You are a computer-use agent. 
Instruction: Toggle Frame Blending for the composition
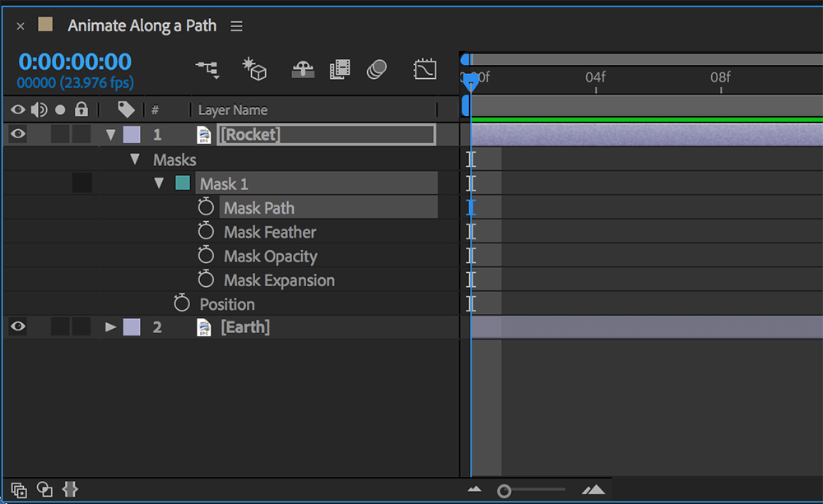pos(338,70)
